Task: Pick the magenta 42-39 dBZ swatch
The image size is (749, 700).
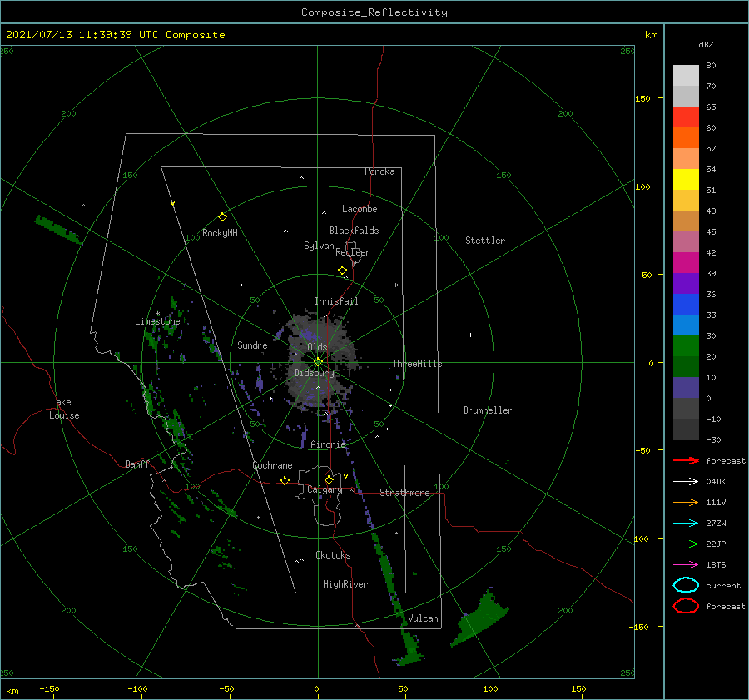Action: 686,263
